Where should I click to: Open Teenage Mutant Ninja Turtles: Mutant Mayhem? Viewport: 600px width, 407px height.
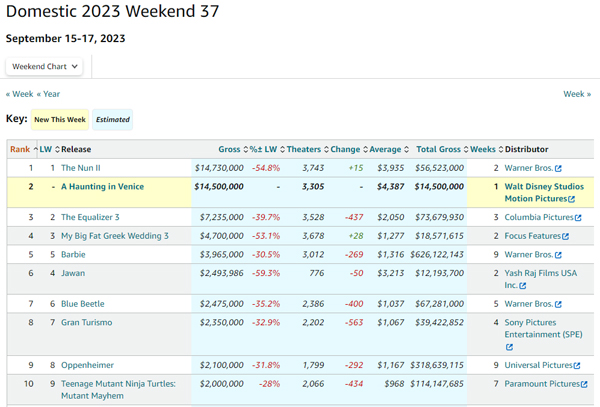pyautogui.click(x=118, y=390)
